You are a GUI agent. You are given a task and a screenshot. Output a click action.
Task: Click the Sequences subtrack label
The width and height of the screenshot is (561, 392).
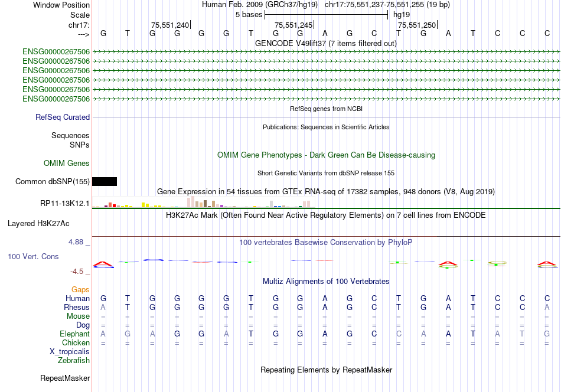pos(70,135)
